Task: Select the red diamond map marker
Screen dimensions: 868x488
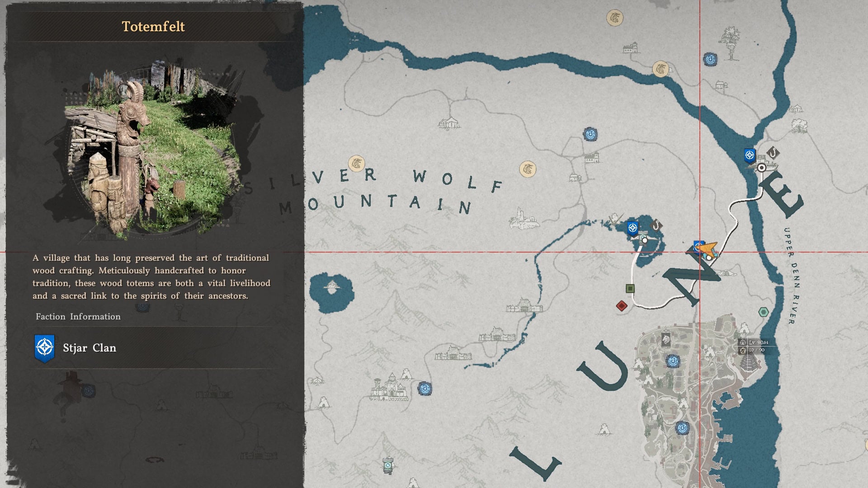Action: pyautogui.click(x=622, y=306)
